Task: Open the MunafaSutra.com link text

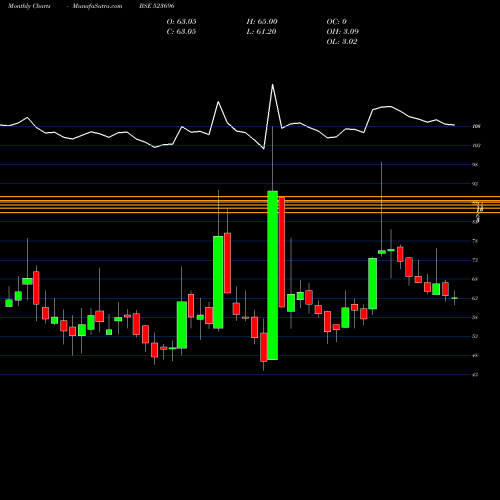Action: [x=97, y=6]
